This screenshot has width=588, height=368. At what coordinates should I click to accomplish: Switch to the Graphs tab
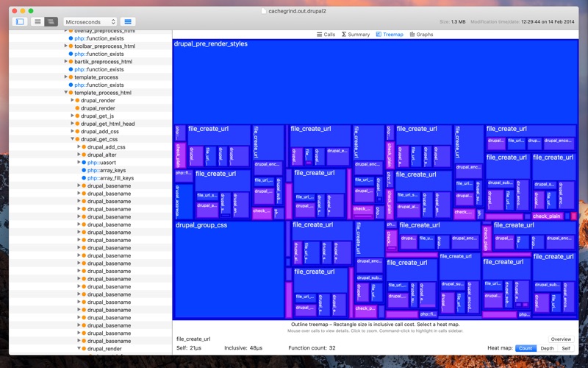421,34
